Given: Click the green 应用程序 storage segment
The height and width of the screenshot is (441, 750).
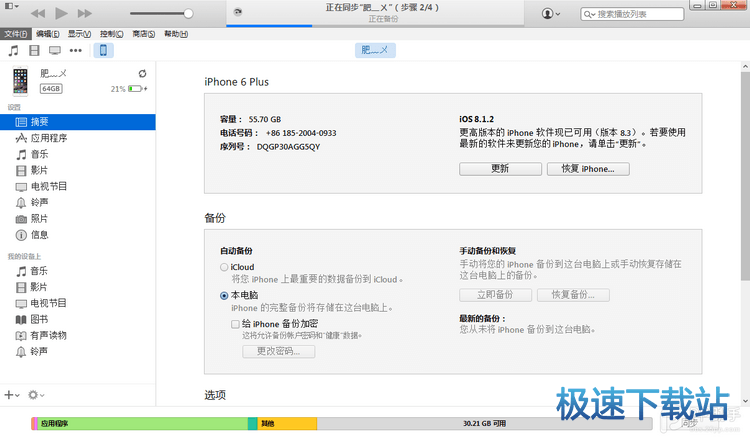Looking at the screenshot, I should (143, 423).
